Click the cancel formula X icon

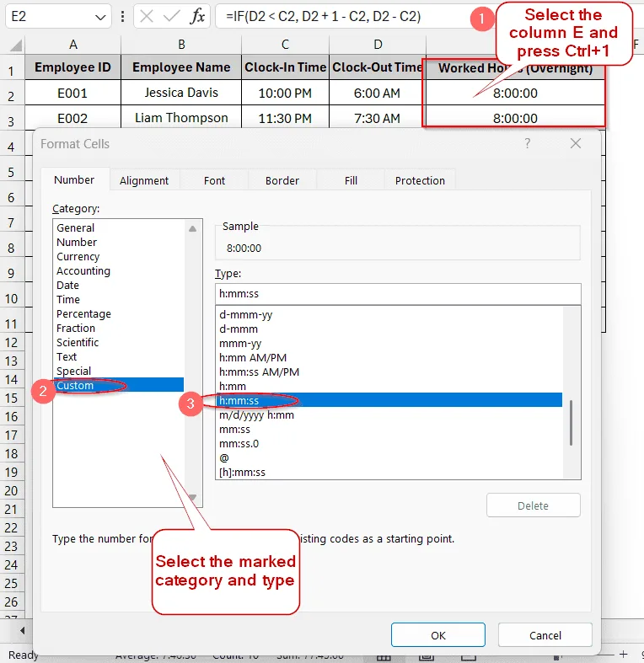click(147, 17)
